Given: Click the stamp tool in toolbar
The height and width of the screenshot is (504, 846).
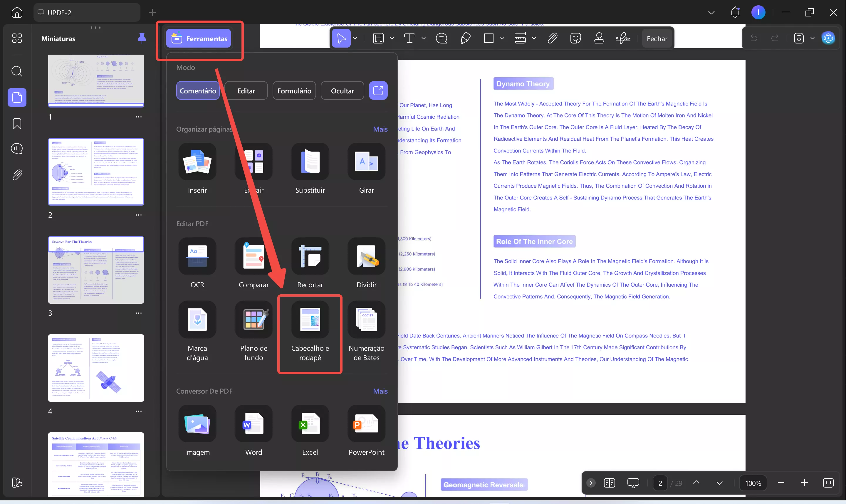Looking at the screenshot, I should point(599,38).
